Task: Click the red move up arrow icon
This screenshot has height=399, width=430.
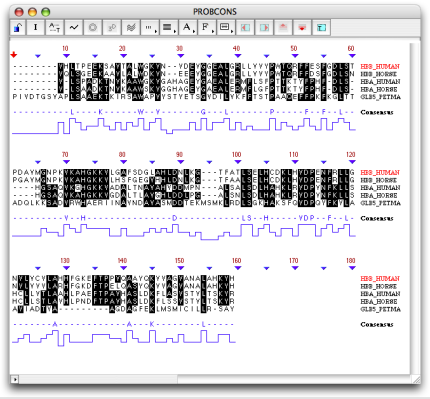Action: coord(283,27)
